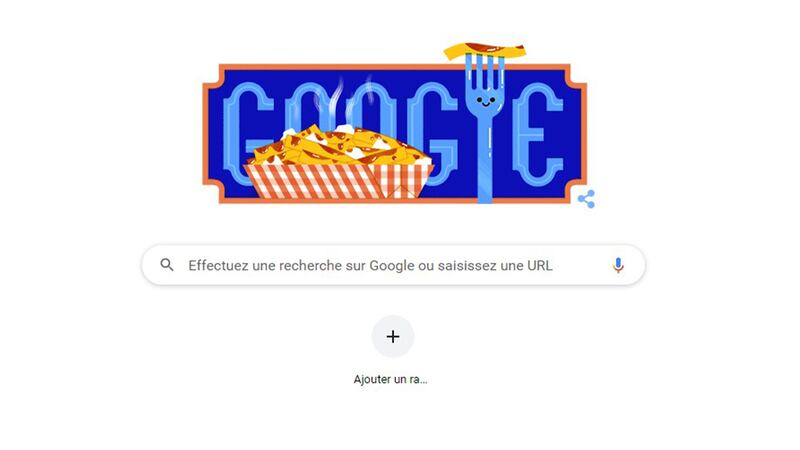
Task: Click the second G letter of the doodle
Action: (433, 134)
